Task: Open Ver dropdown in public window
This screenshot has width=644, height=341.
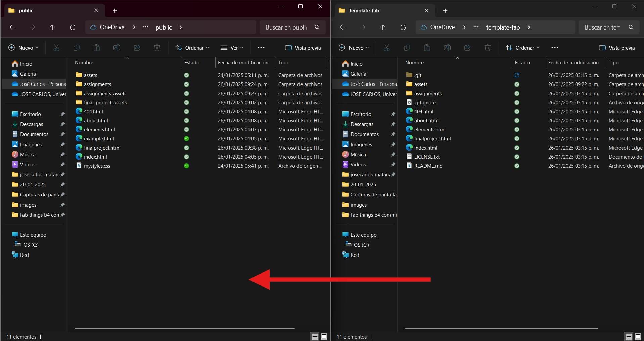Action: [x=232, y=48]
